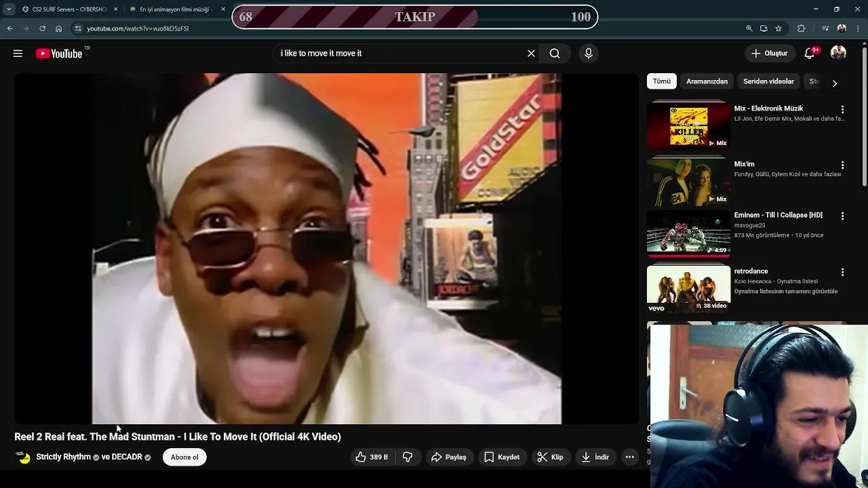This screenshot has width=868, height=488.
Task: Open the zoom magnifier in address bar
Action: [x=749, y=28]
